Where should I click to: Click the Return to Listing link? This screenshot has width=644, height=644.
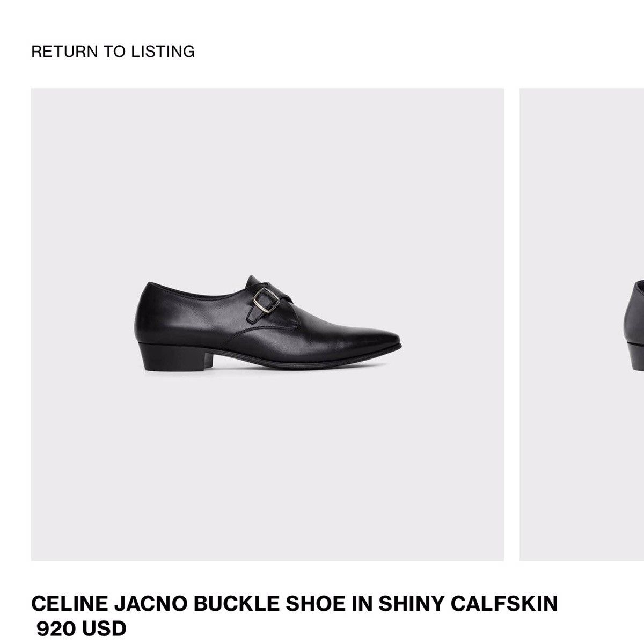point(113,52)
